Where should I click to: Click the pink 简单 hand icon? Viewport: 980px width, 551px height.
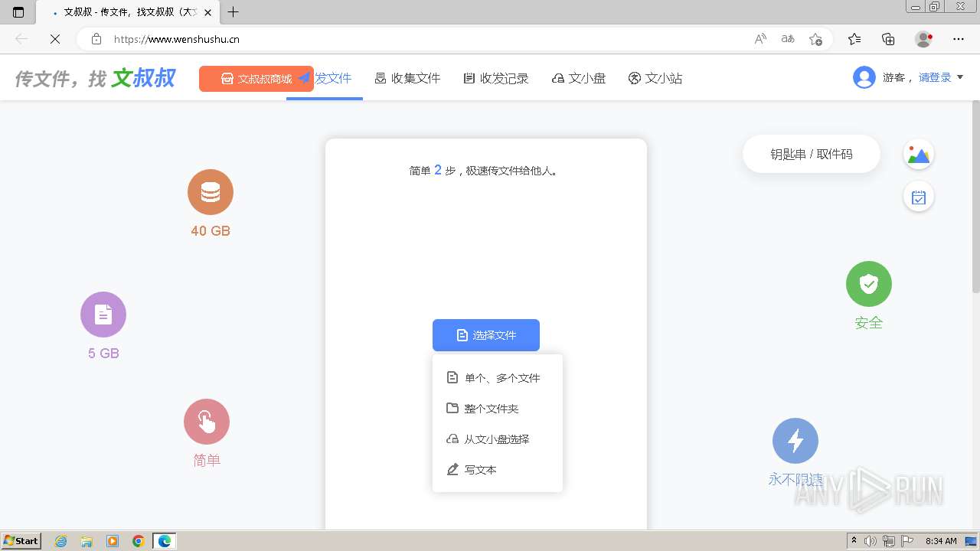click(x=207, y=422)
